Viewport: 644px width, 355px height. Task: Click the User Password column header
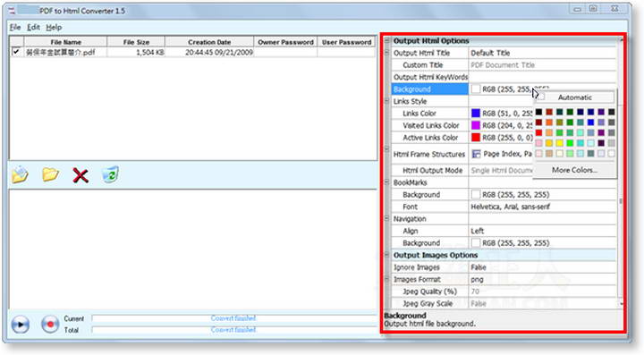346,42
